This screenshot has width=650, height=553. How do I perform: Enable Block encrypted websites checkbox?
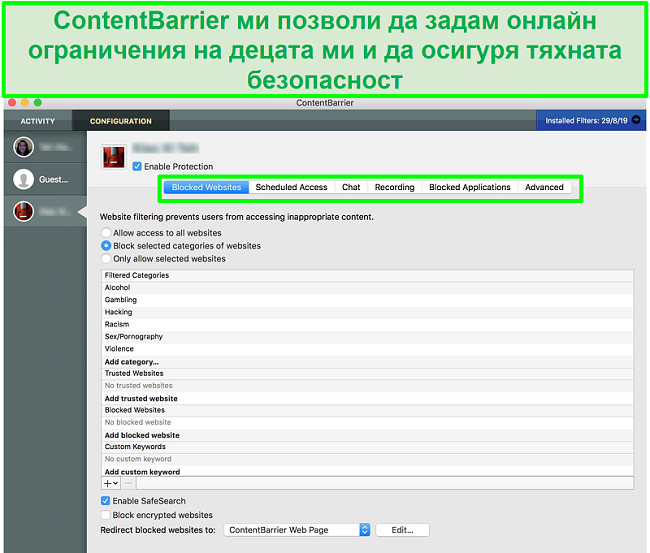click(x=105, y=515)
